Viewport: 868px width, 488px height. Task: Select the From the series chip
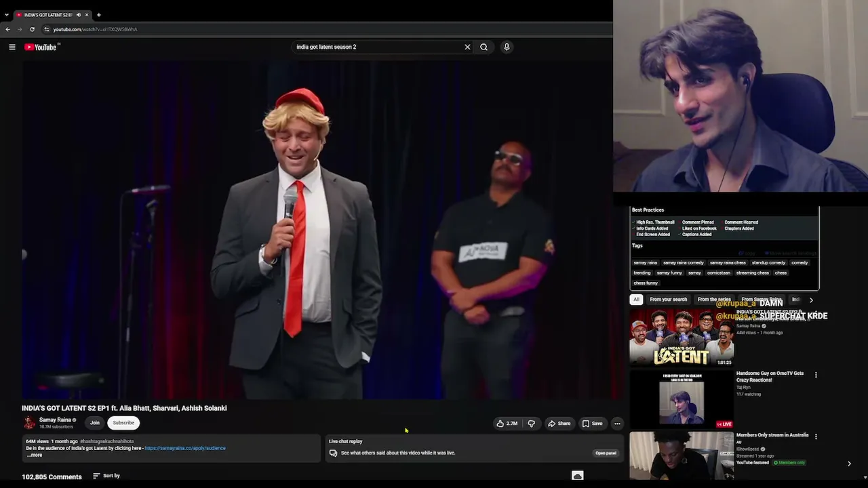714,300
